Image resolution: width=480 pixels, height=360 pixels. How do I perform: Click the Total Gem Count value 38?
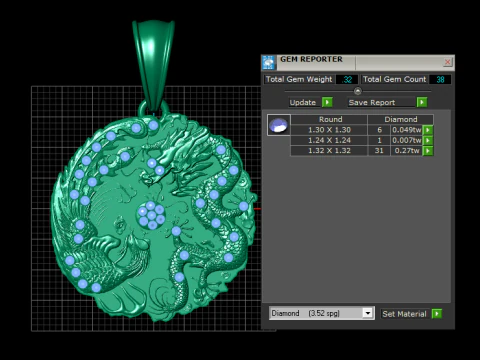[440, 79]
